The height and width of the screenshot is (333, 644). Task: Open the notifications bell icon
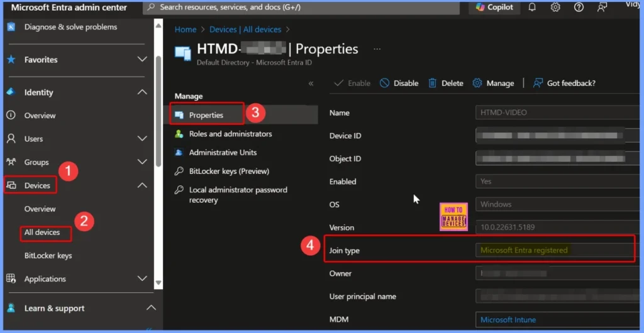point(532,8)
